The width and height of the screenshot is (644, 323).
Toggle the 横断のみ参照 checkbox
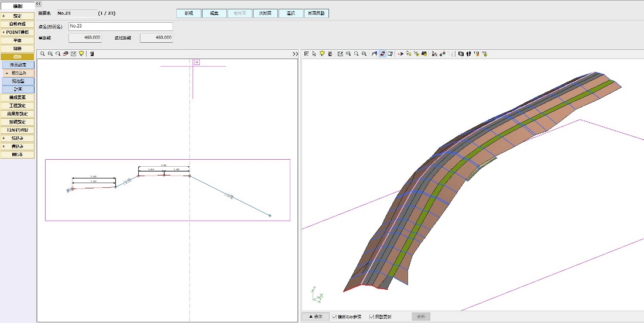[x=334, y=317]
